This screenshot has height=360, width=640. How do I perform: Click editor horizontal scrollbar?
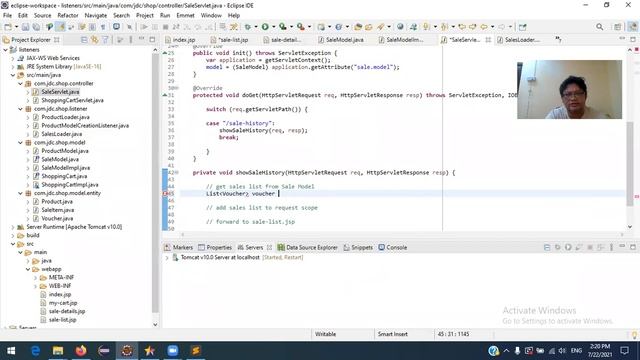point(402,234)
